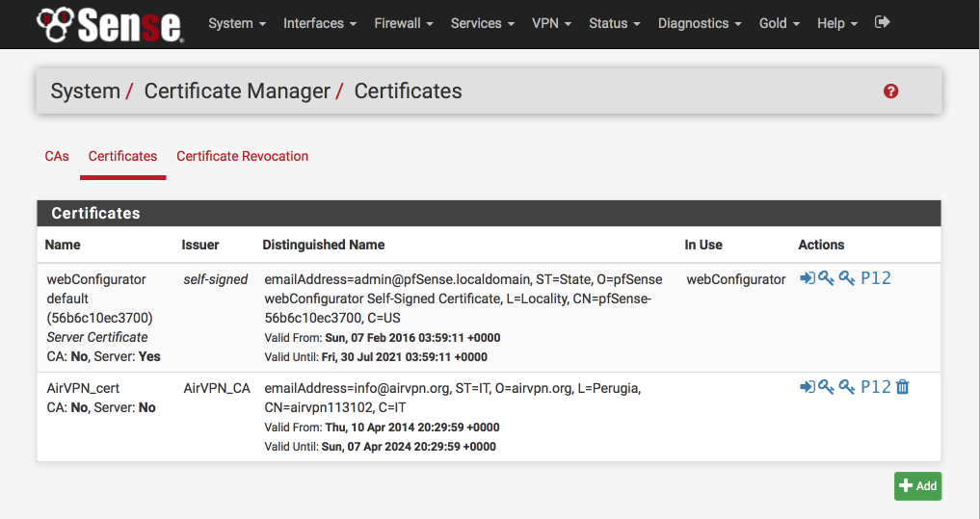
Task: Click the Actions column header
Action: pyautogui.click(x=821, y=245)
